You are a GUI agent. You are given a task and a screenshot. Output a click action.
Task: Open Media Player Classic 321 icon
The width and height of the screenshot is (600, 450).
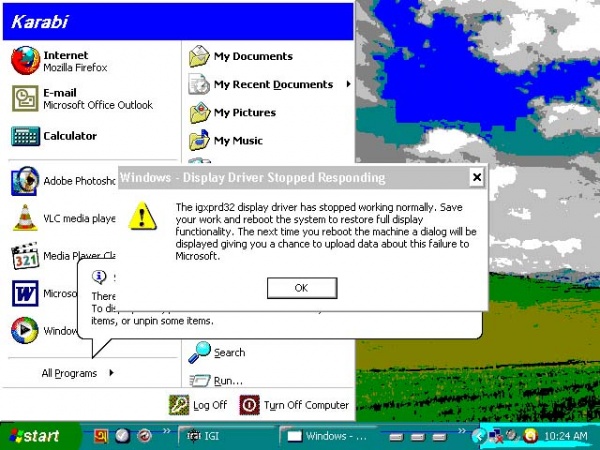click(x=25, y=255)
